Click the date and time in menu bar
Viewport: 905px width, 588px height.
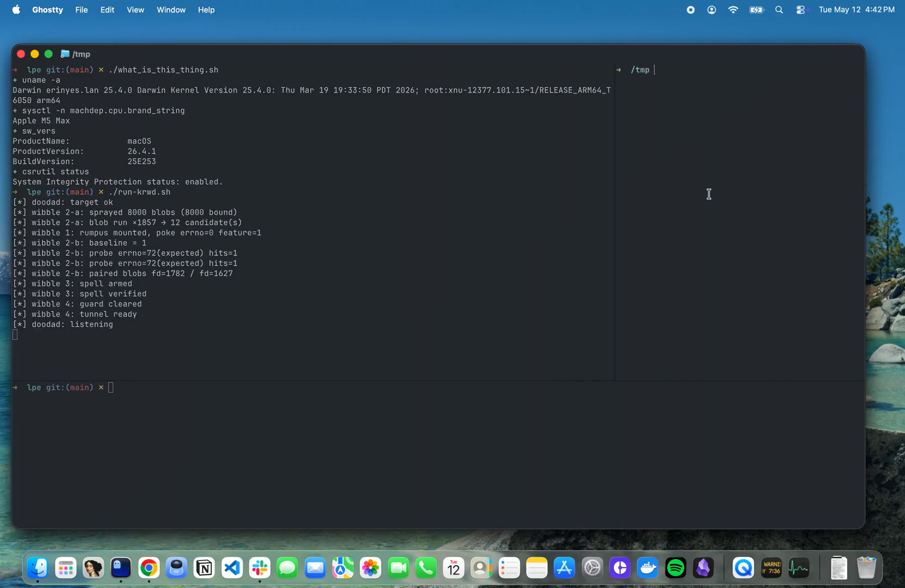[857, 10]
